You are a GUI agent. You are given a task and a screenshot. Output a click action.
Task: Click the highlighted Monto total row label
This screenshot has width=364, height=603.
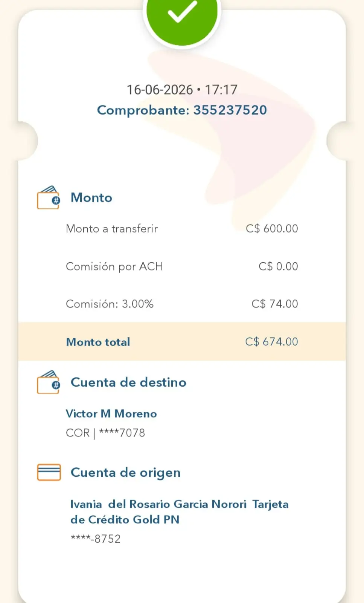click(x=98, y=342)
